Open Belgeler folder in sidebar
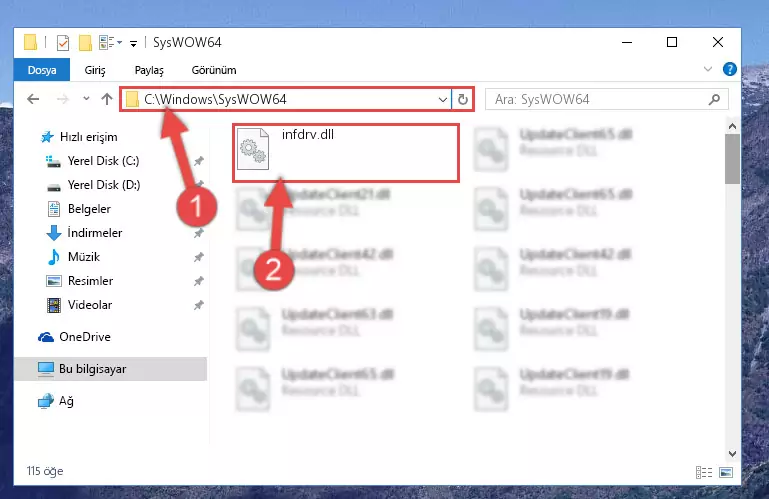769x499 pixels. [89, 209]
